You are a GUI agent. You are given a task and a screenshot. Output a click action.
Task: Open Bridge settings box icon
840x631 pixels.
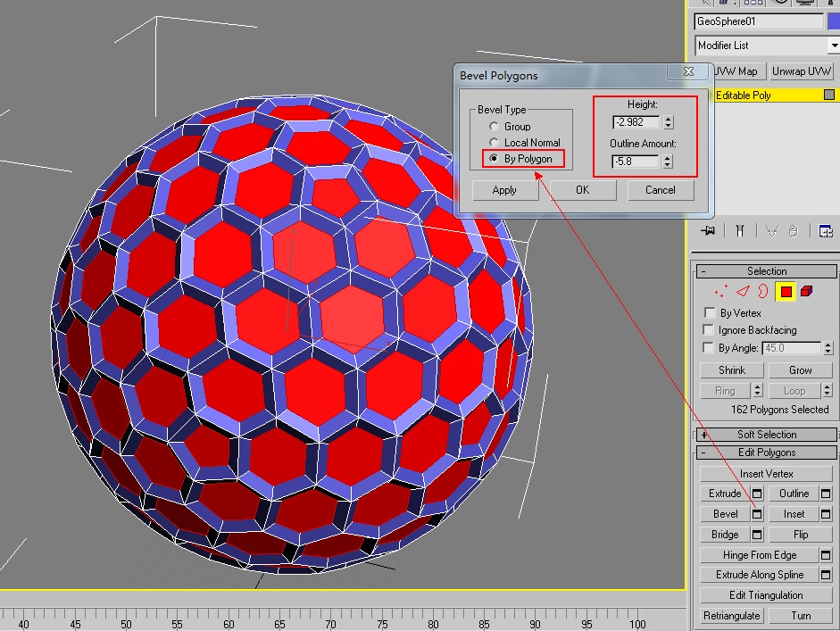click(x=757, y=535)
